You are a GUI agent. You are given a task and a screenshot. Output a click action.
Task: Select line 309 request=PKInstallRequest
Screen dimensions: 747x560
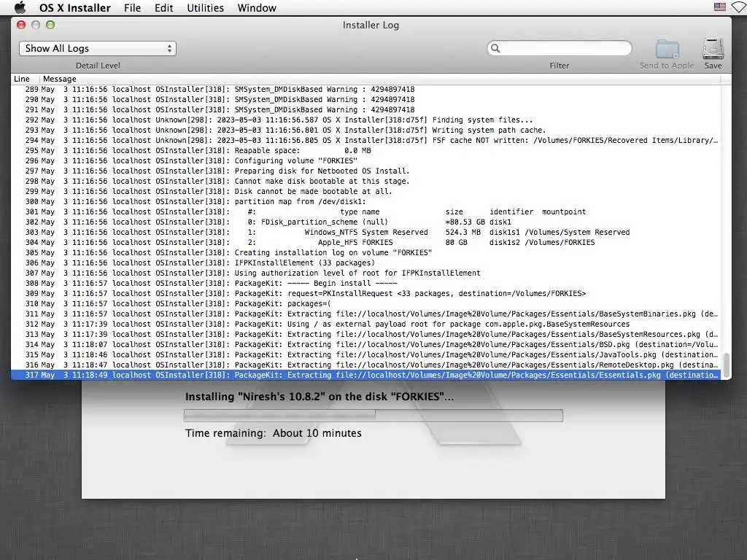(x=366, y=294)
